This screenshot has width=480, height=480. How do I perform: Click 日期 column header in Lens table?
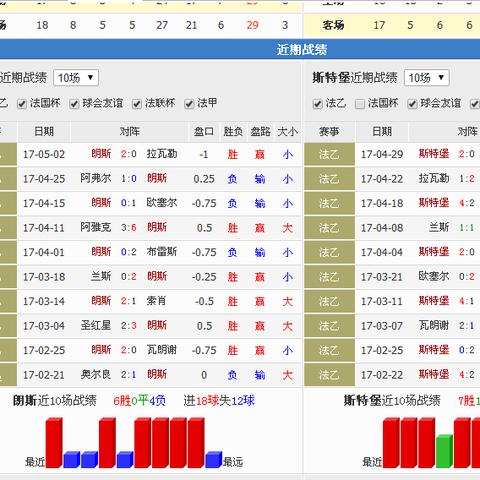tap(44, 132)
